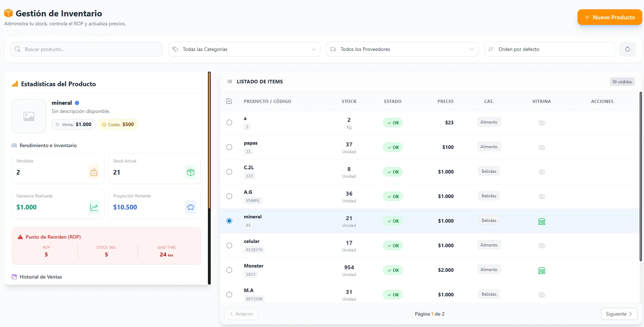Click the green vitrina store icon for mineral

(x=541, y=221)
